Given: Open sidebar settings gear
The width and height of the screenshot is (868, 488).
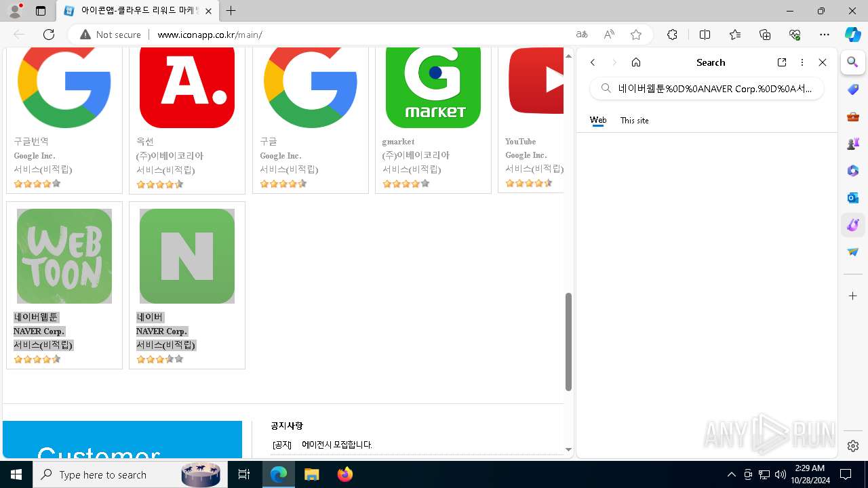Looking at the screenshot, I should tap(853, 446).
